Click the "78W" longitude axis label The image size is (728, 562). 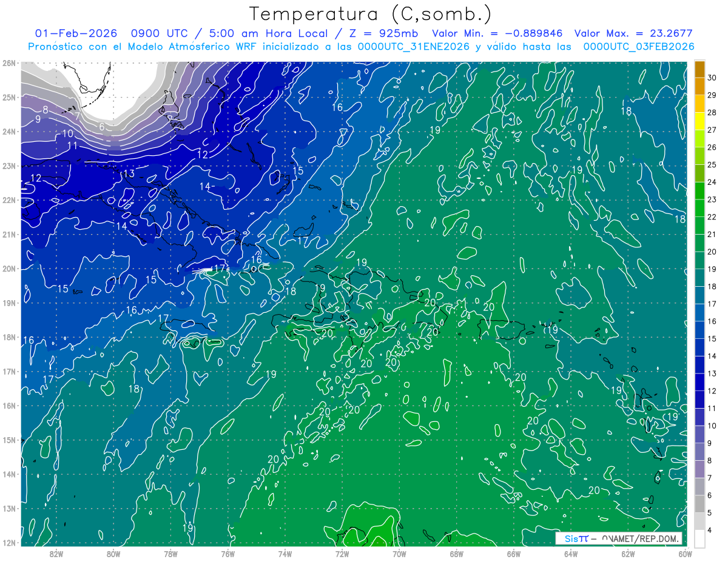pos(170,554)
